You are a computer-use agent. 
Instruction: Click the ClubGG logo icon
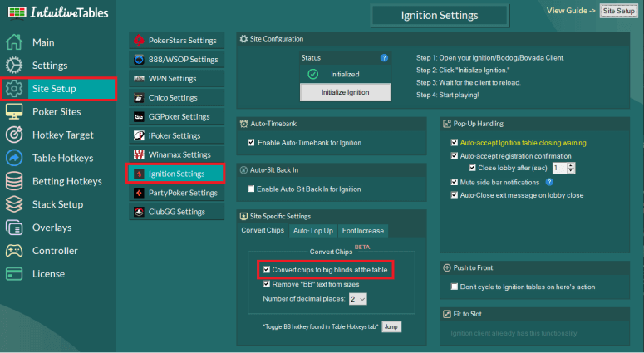pos(139,212)
